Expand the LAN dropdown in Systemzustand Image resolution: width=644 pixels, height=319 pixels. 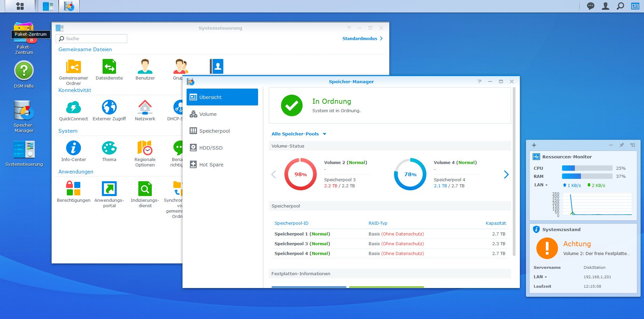click(x=540, y=277)
